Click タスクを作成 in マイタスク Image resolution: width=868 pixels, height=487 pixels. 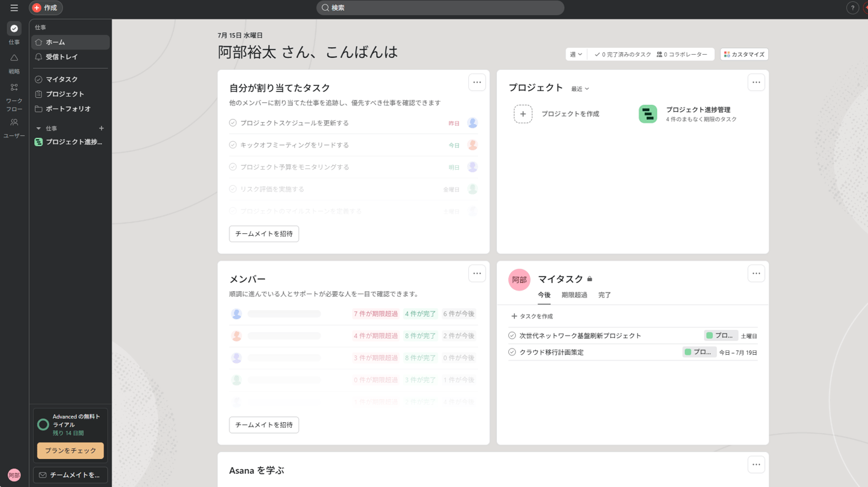[532, 317]
